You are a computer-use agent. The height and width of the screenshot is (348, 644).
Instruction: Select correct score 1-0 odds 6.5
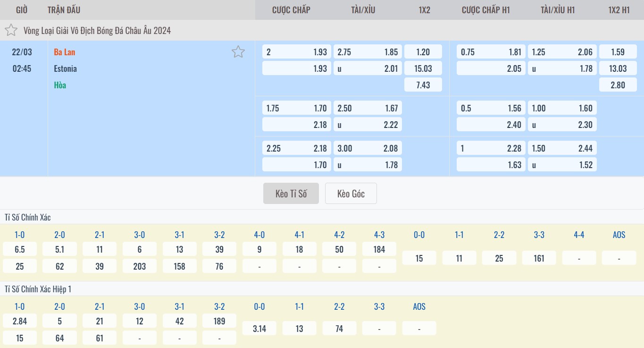point(20,249)
